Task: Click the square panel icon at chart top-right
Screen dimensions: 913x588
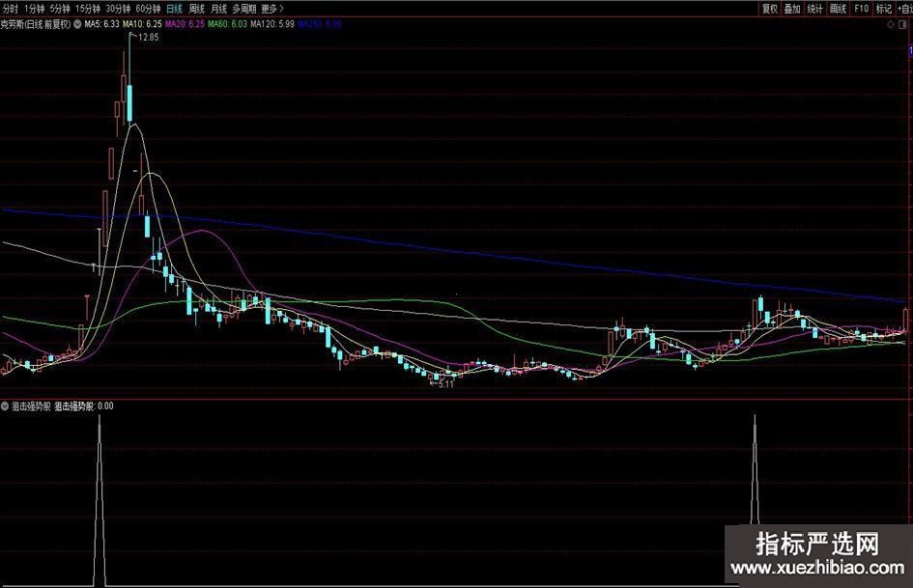Action: pos(904,24)
